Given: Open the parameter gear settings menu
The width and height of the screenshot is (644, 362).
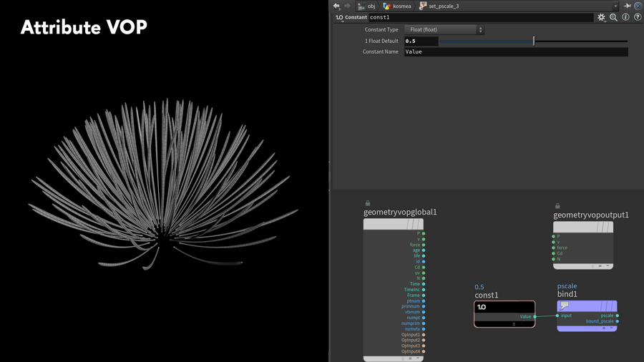Looking at the screenshot, I should [x=601, y=17].
